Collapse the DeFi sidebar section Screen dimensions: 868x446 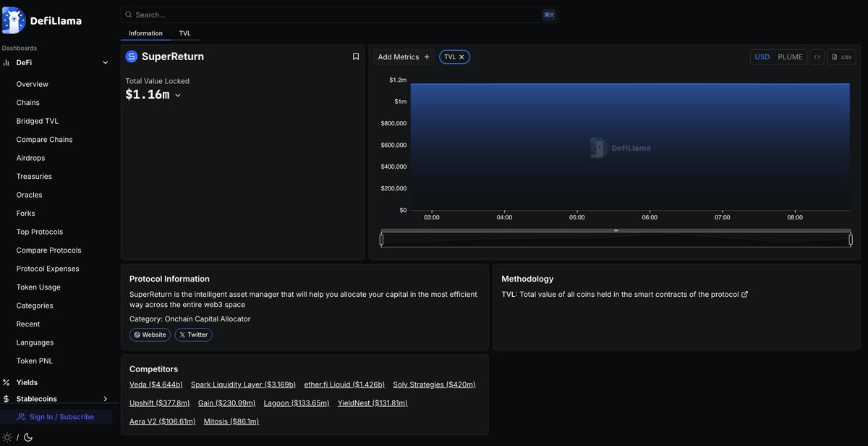[x=106, y=62]
